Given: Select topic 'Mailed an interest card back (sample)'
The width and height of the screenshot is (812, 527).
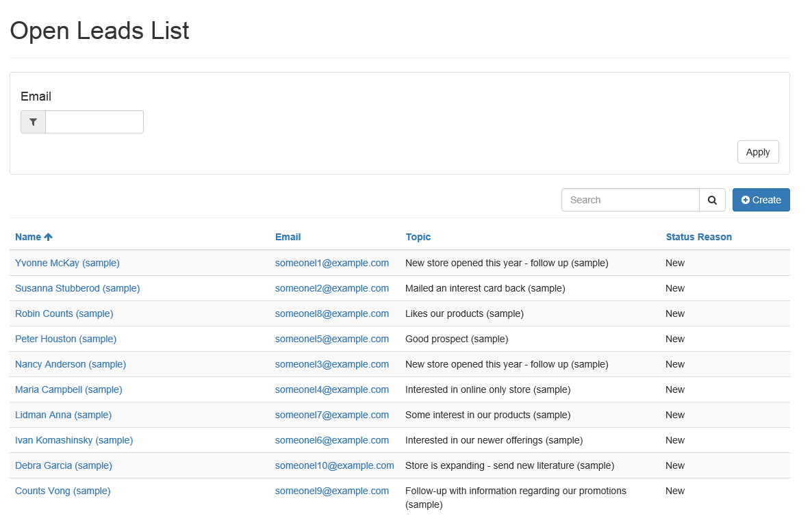Looking at the screenshot, I should point(485,288).
